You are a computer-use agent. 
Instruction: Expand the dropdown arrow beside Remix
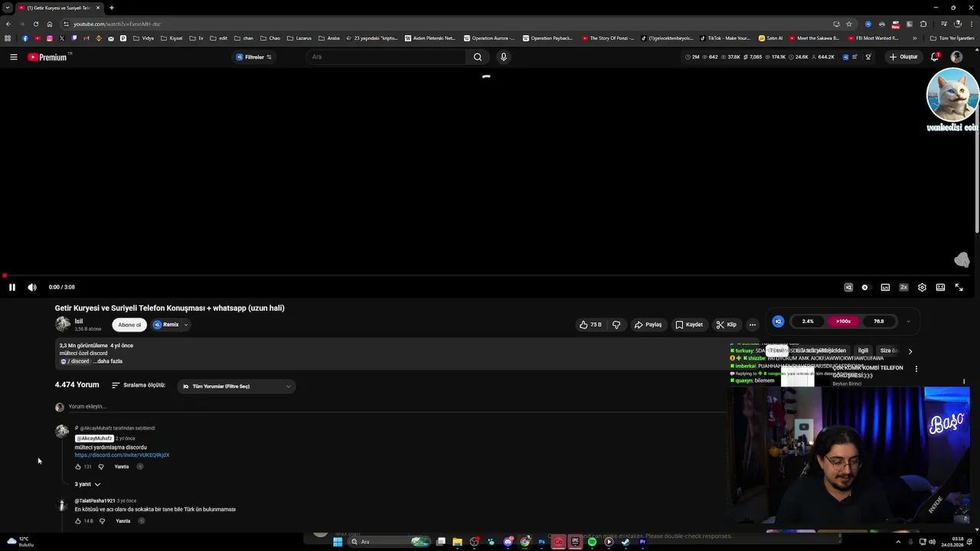click(185, 324)
